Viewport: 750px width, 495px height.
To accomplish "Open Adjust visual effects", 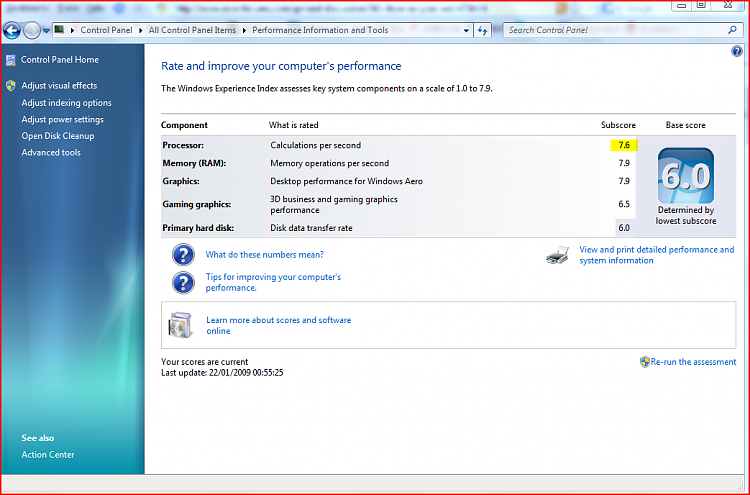I will point(59,86).
